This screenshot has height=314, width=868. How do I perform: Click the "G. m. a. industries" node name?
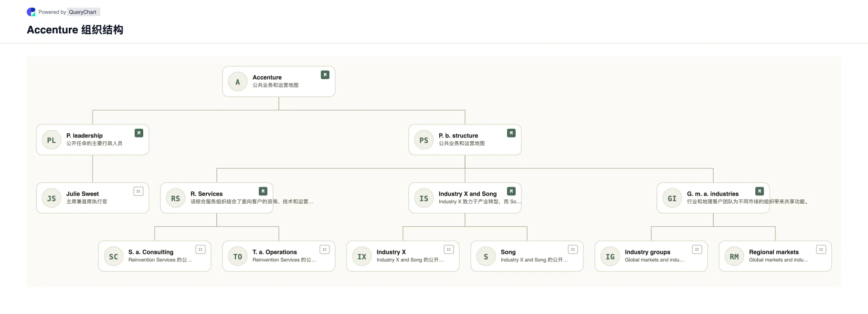click(713, 194)
